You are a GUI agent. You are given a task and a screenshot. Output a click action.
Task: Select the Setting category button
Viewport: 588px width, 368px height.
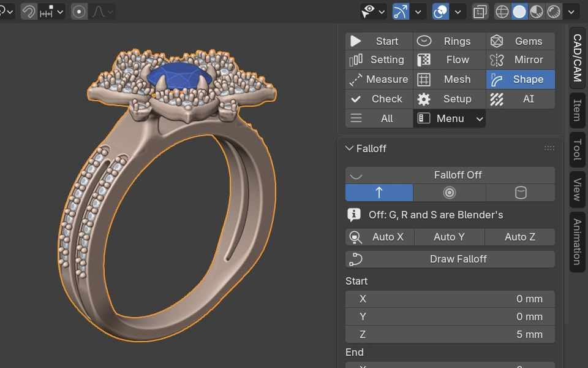point(379,59)
